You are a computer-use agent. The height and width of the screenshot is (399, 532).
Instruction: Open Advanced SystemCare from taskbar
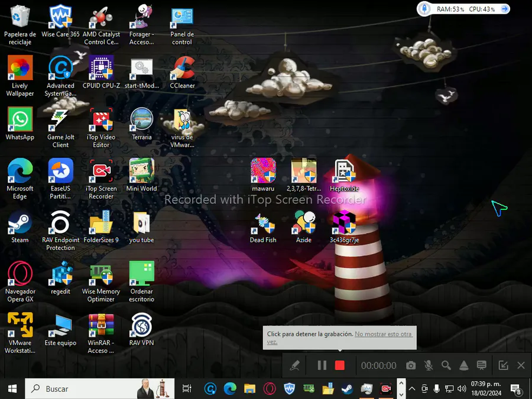pyautogui.click(x=210, y=389)
